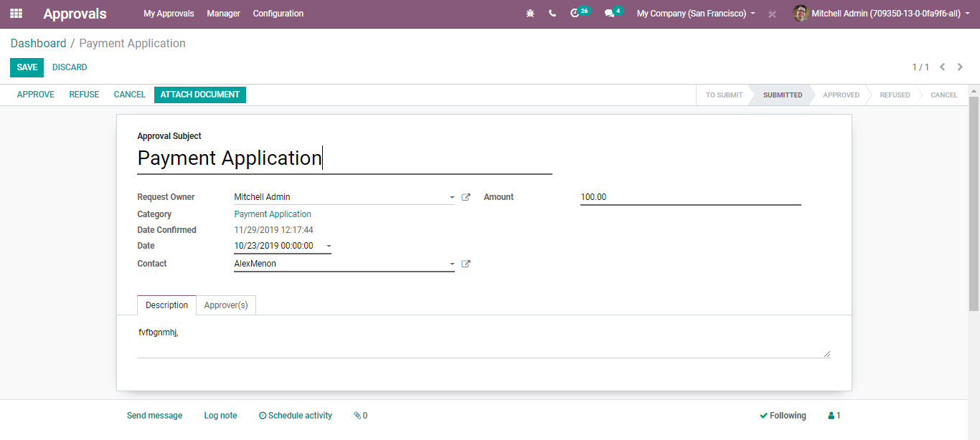Click the Request Owner label
Image resolution: width=980 pixels, height=440 pixels.
point(166,197)
